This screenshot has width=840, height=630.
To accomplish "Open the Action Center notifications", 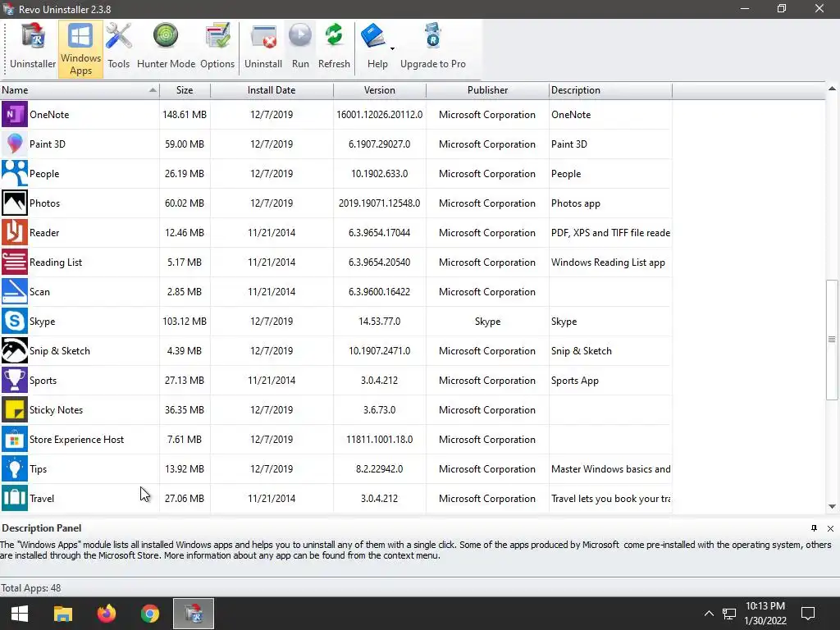I will [807, 614].
